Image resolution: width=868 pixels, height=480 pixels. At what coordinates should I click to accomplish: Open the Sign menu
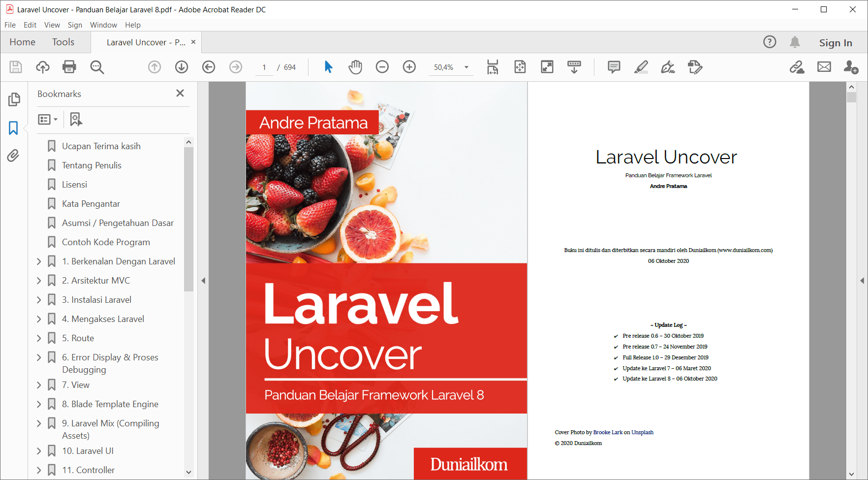coord(75,25)
